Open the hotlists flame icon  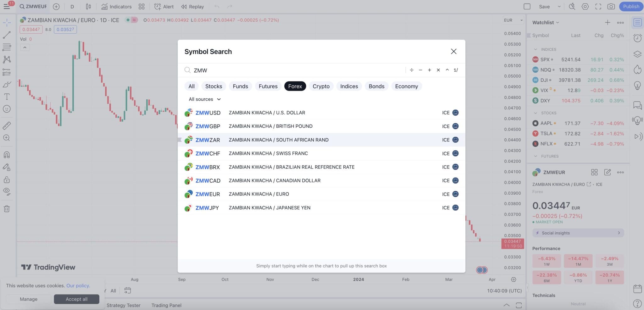coord(637,69)
